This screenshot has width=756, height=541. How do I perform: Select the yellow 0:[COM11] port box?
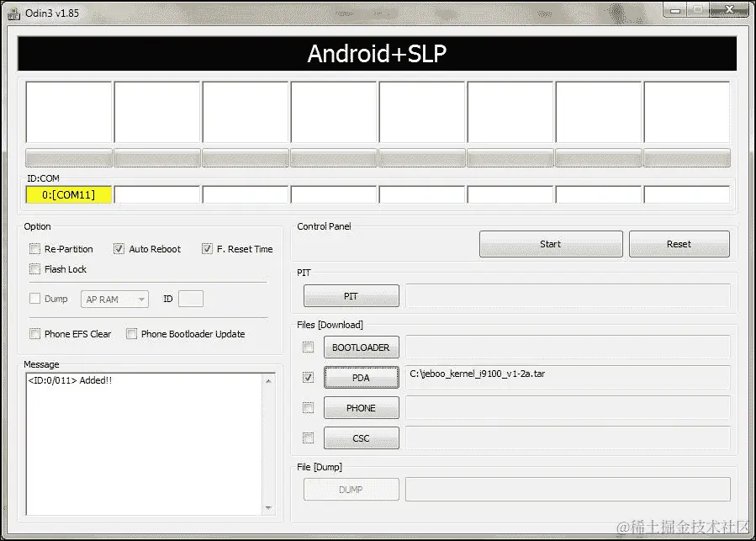(67, 194)
